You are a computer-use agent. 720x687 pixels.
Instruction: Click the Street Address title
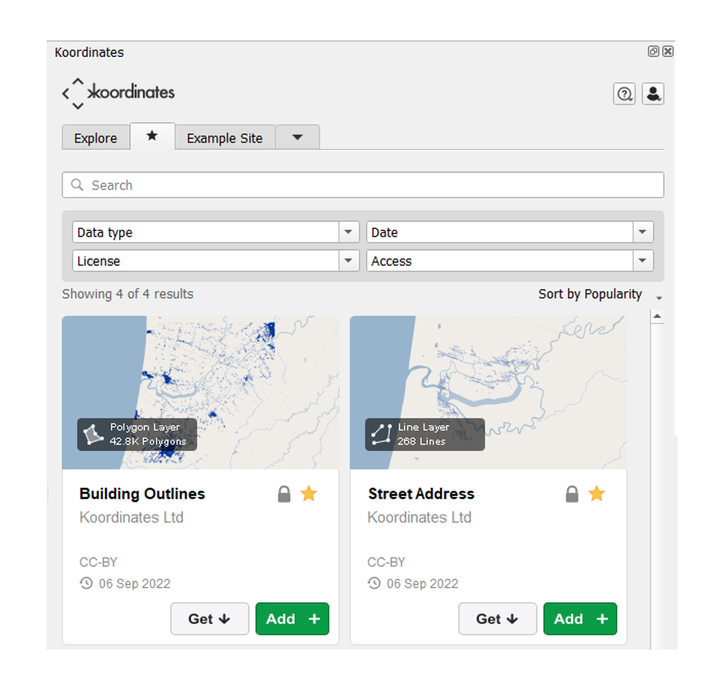[x=421, y=494]
